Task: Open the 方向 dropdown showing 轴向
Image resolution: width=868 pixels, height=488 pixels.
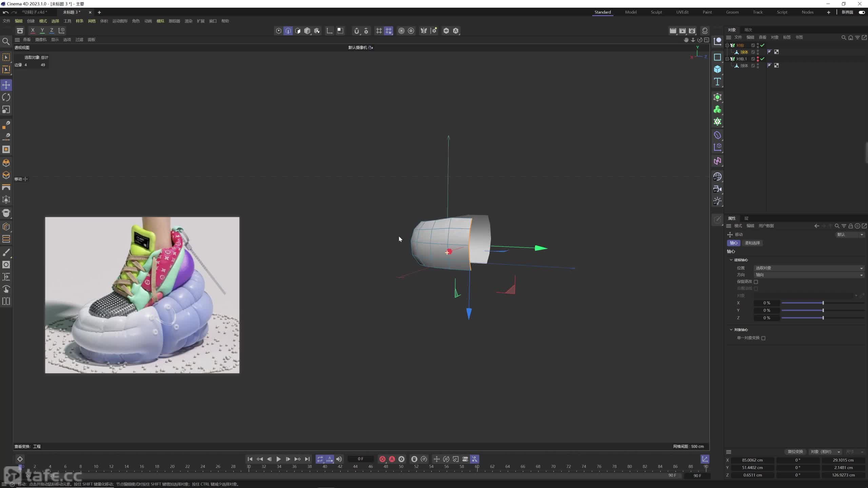Action: pyautogui.click(x=809, y=275)
